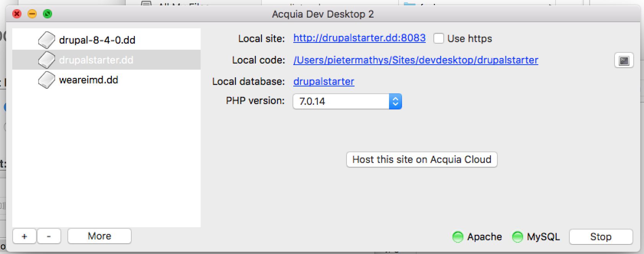
Task: Open terminal console for local code
Action: (x=624, y=60)
